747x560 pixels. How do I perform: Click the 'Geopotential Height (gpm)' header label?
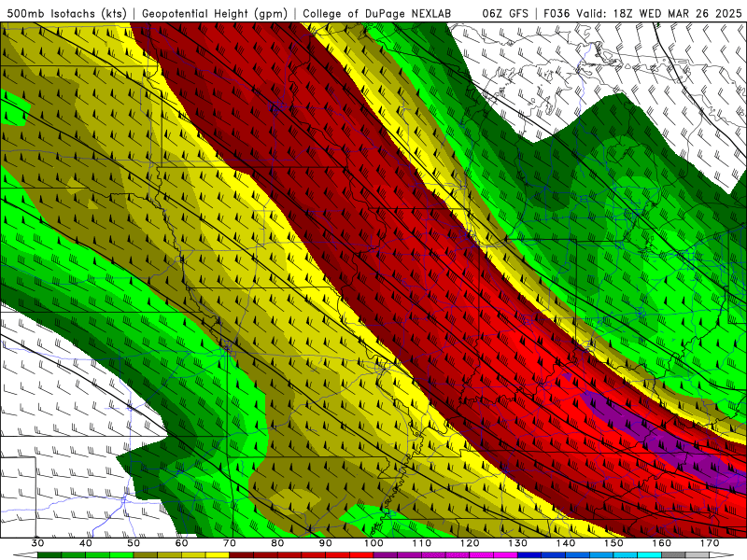coord(215,13)
